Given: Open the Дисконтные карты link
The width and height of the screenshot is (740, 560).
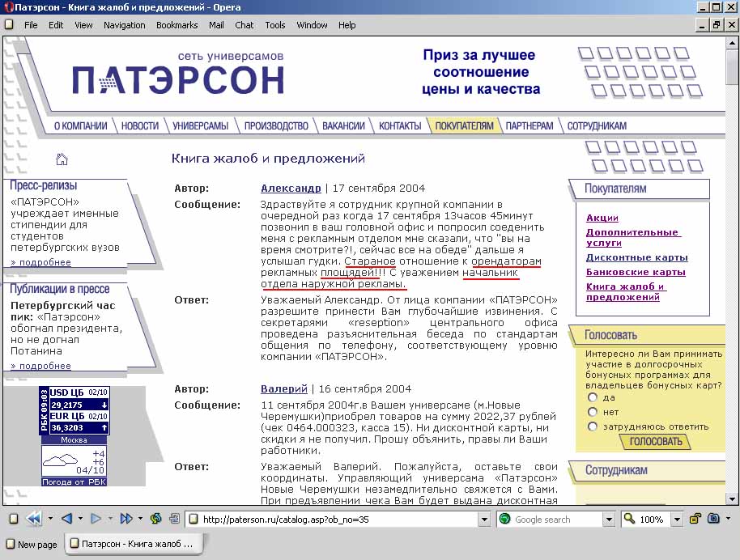Looking at the screenshot, I should click(x=636, y=257).
